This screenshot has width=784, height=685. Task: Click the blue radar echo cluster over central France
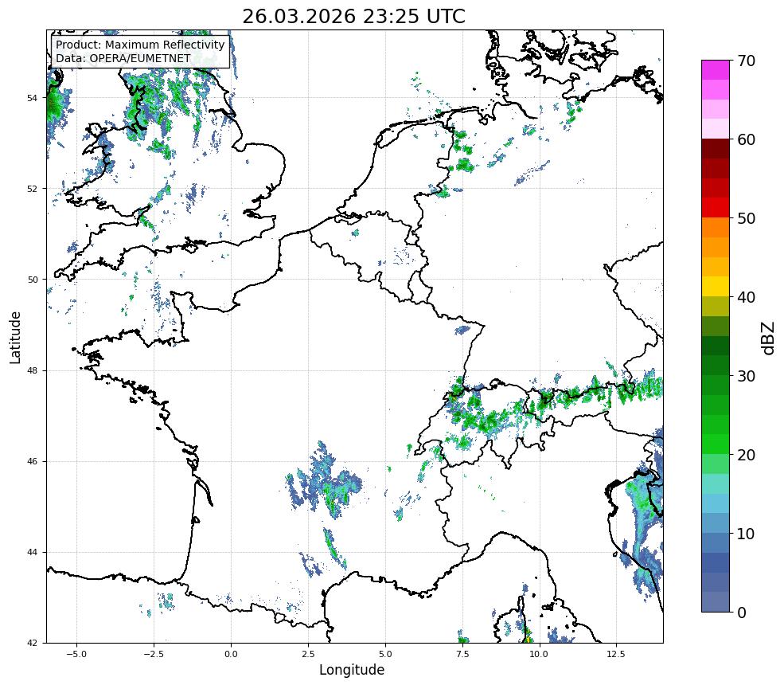324,483
